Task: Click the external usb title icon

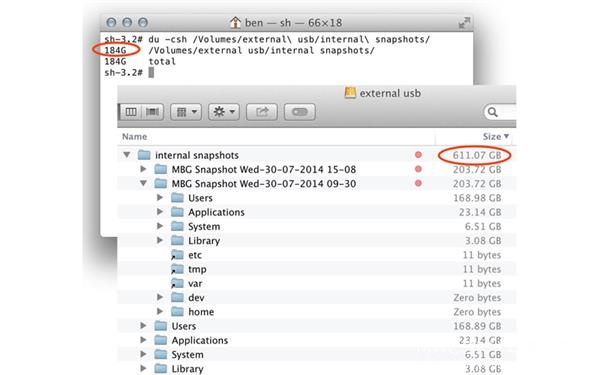Action: point(350,93)
